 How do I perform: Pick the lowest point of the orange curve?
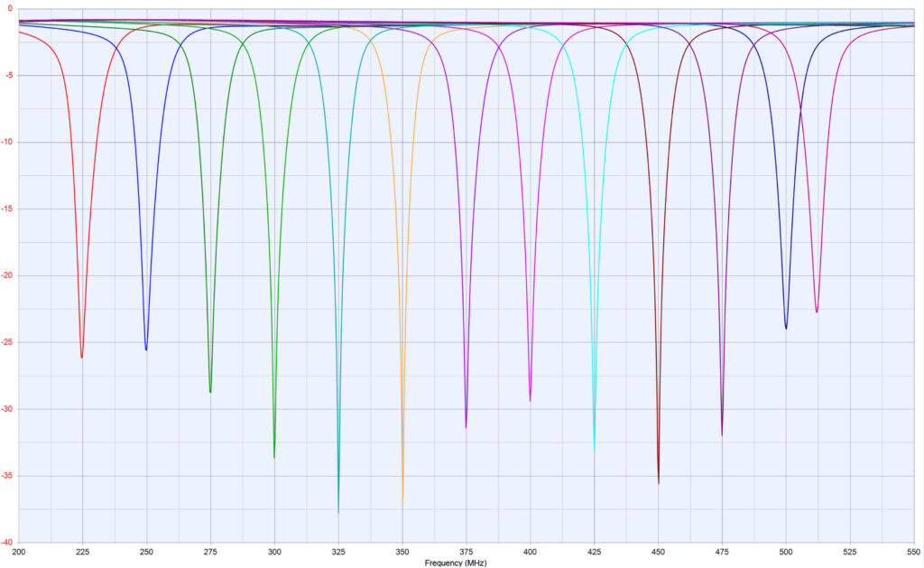402,505
